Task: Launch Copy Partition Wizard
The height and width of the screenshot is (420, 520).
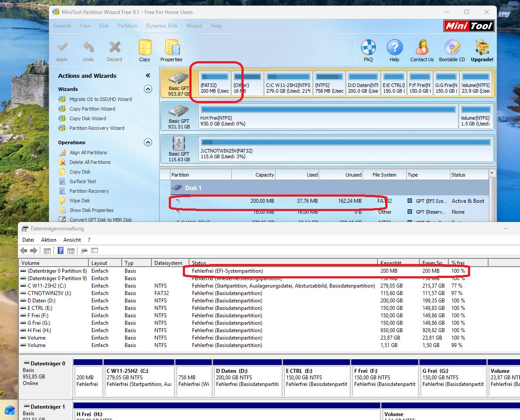Action: (x=92, y=109)
